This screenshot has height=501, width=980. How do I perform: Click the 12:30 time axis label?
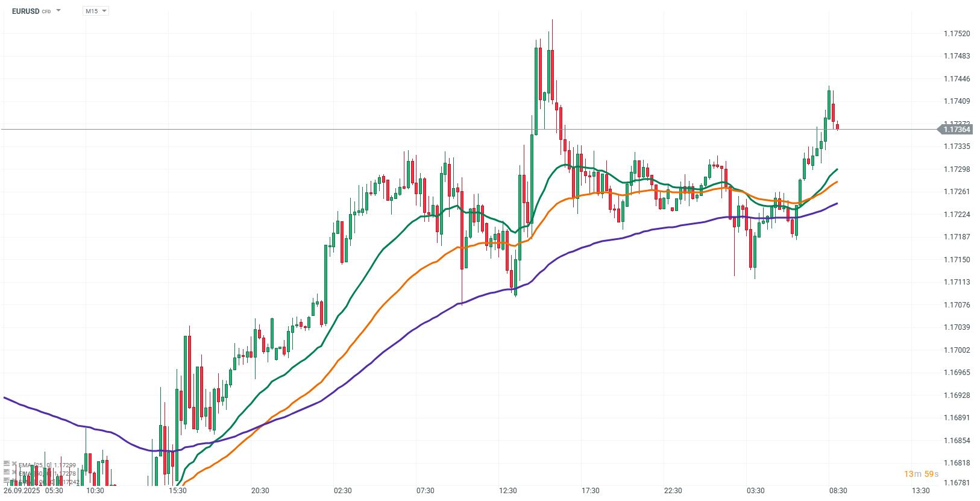pos(507,491)
